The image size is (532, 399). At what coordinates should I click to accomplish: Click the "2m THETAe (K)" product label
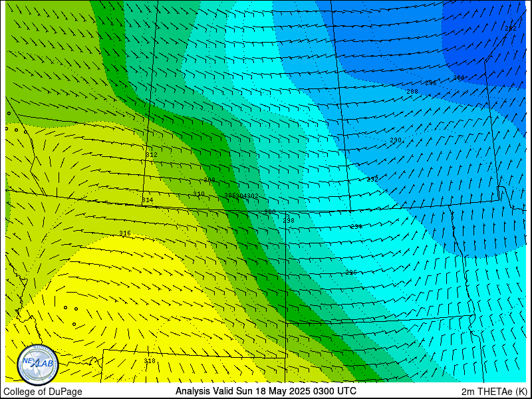tap(495, 391)
